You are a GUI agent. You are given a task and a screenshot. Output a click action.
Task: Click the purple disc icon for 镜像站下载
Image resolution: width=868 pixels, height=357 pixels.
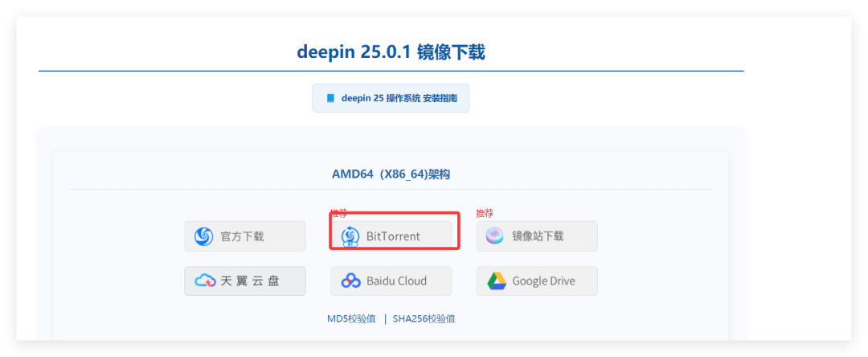pyautogui.click(x=497, y=236)
